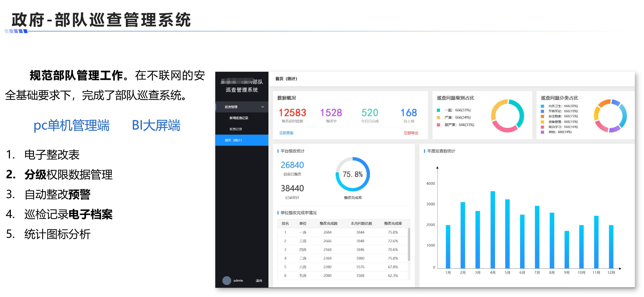The height and width of the screenshot is (297, 644).
Task: Click the 整改完成数 column header
Action: 328,223
